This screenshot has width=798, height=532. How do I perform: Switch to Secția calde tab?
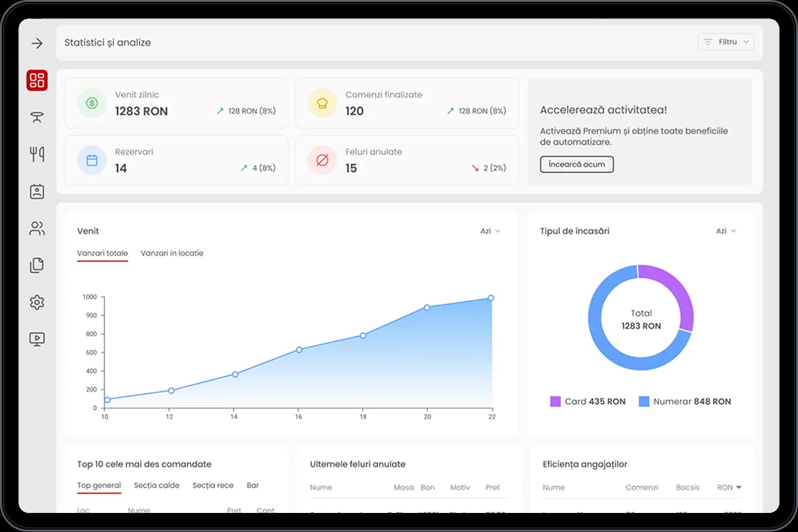pyautogui.click(x=156, y=485)
